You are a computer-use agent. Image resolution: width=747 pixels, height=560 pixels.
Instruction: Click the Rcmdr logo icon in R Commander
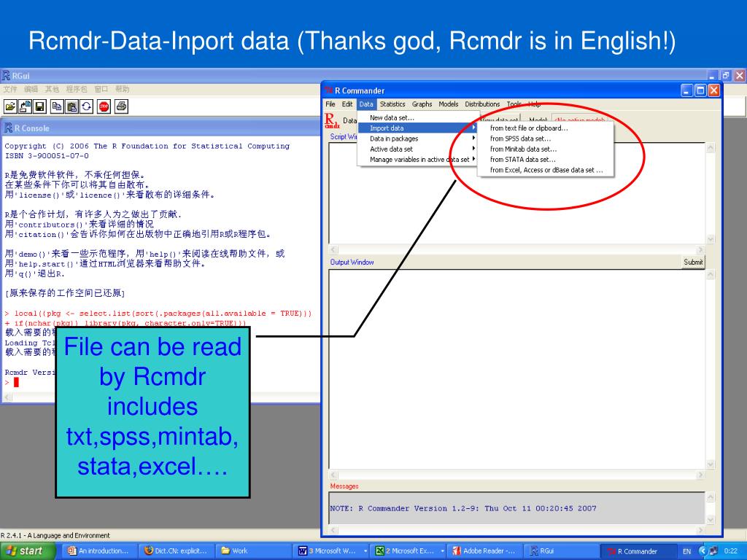(332, 120)
